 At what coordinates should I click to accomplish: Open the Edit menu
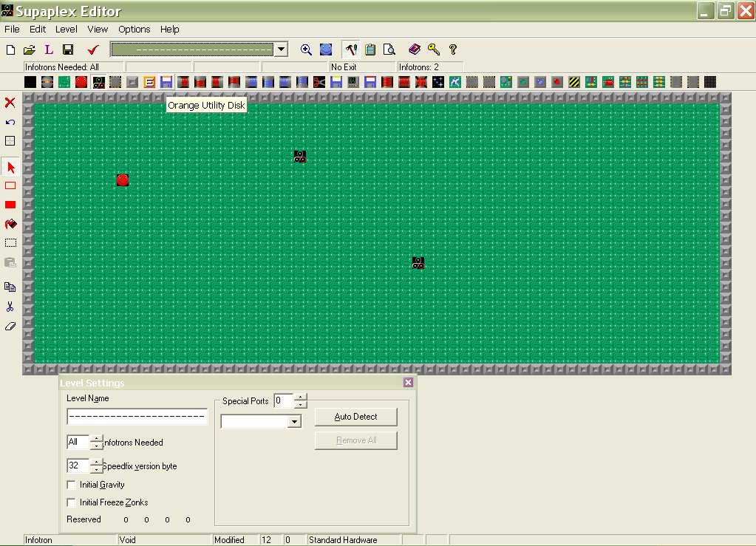tap(38, 30)
